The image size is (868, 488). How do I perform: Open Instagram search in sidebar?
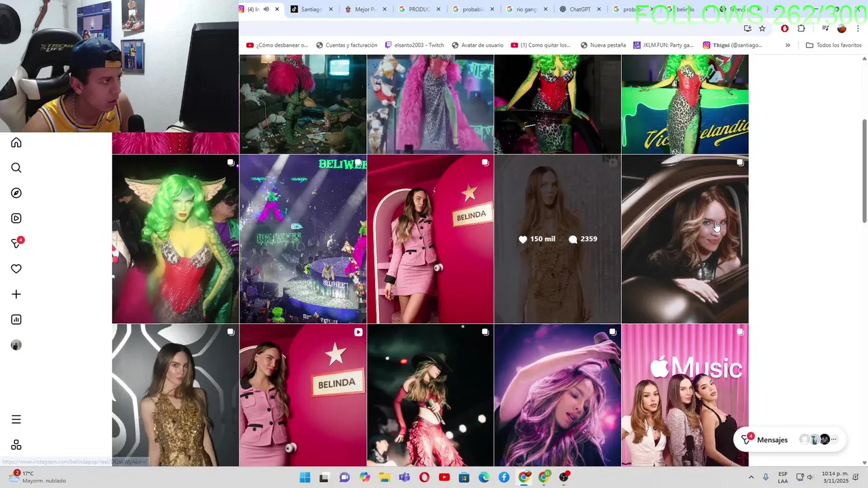click(x=16, y=168)
